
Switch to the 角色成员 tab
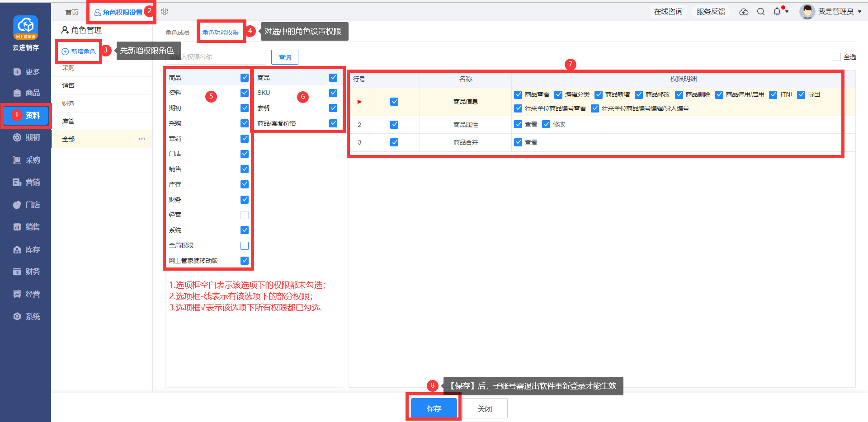pyautogui.click(x=177, y=33)
